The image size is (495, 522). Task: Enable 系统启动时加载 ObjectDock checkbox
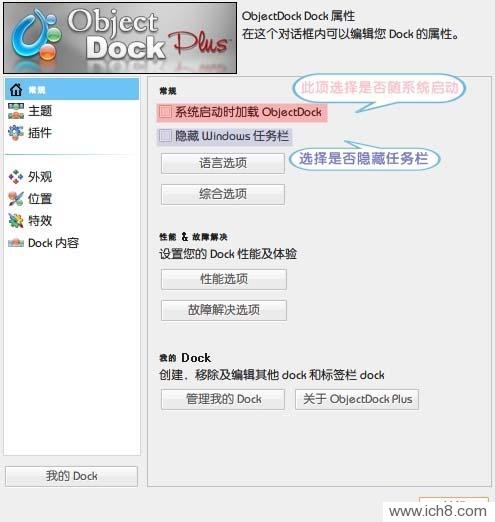pyautogui.click(x=165, y=112)
